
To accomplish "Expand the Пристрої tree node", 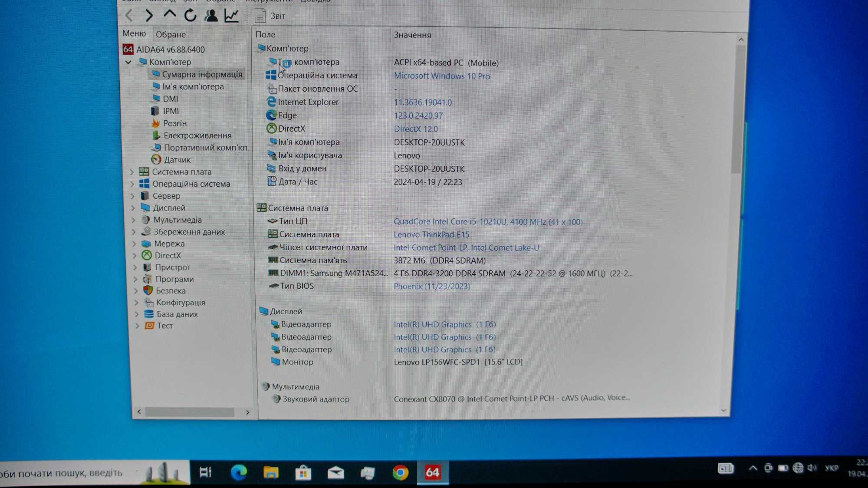I will pos(135,267).
